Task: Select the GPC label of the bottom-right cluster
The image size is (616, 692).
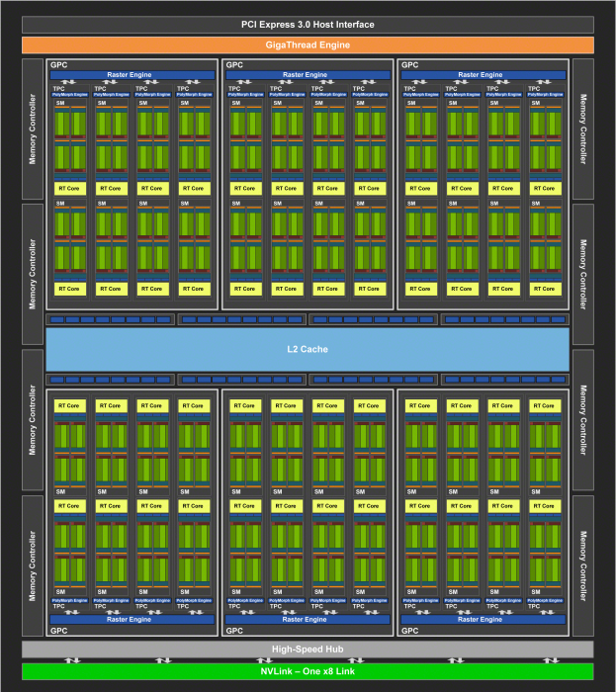Action: [409, 631]
